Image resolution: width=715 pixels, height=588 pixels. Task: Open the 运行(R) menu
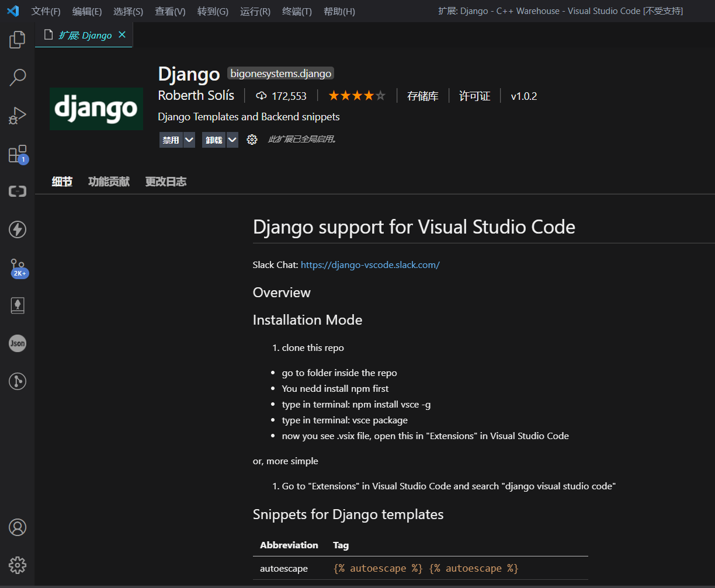click(255, 11)
